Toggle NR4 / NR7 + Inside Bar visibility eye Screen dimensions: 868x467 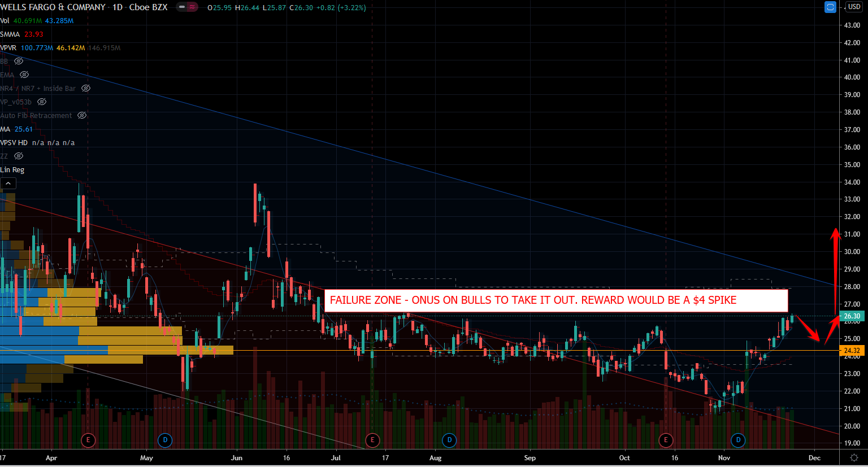[x=86, y=88]
